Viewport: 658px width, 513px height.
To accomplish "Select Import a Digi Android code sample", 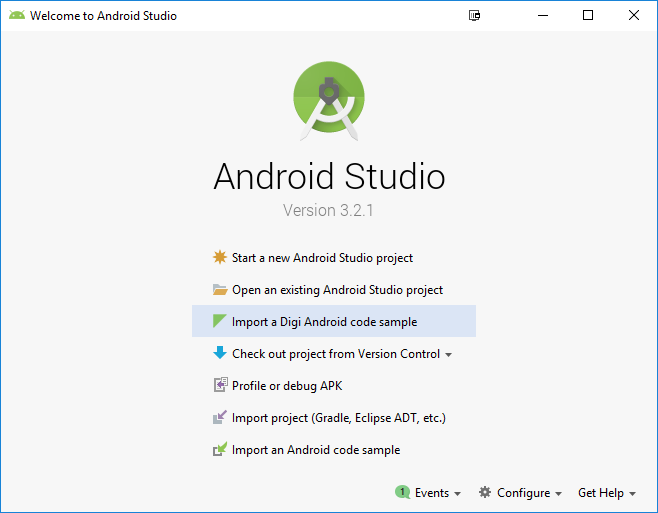I will (334, 321).
